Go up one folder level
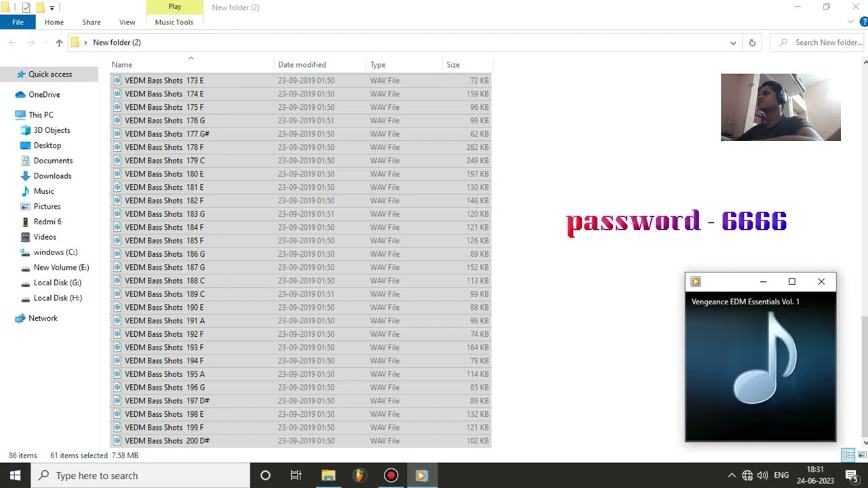Viewport: 868px width, 488px height. 59,43
